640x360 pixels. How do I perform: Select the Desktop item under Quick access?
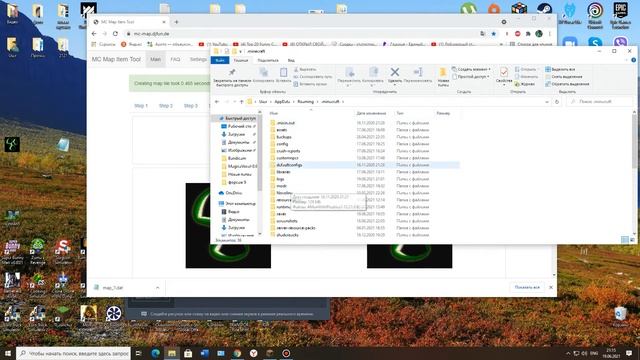click(x=239, y=127)
